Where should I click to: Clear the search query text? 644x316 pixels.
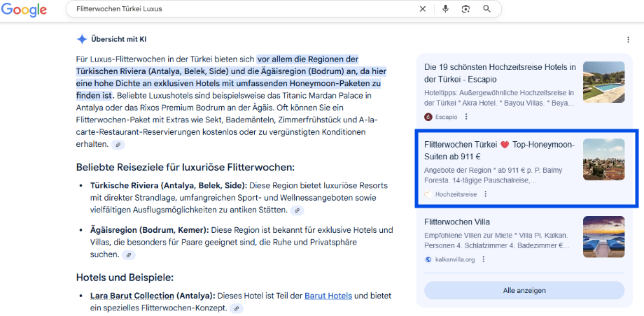pos(423,9)
